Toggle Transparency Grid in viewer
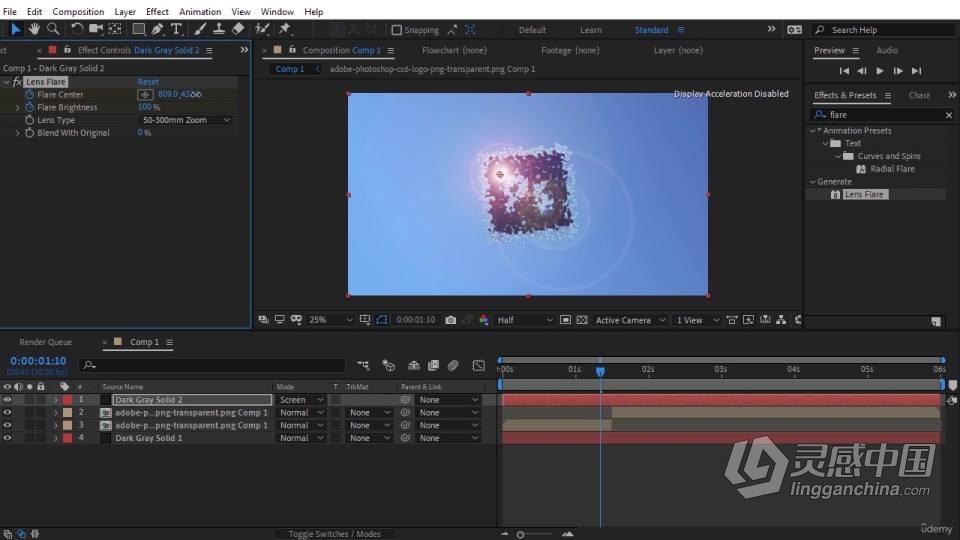Screen dimensions: 960x540 point(582,320)
